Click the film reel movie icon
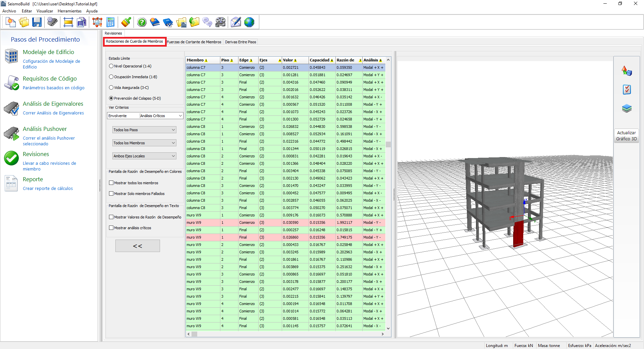 click(x=220, y=22)
